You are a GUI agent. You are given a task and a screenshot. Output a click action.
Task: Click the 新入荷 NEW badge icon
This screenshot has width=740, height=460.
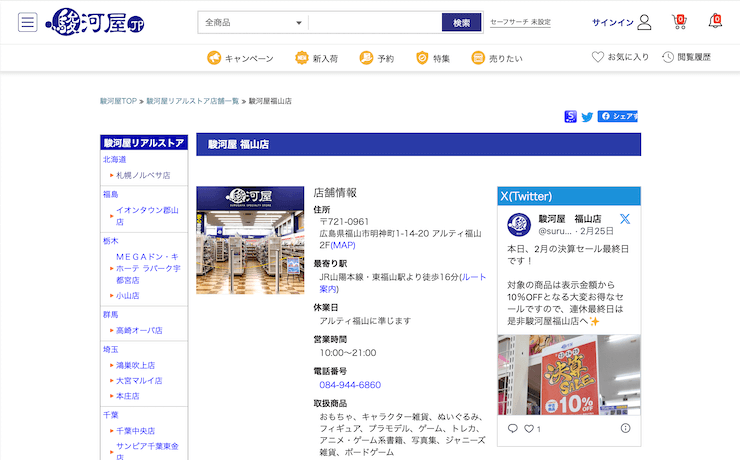302,58
